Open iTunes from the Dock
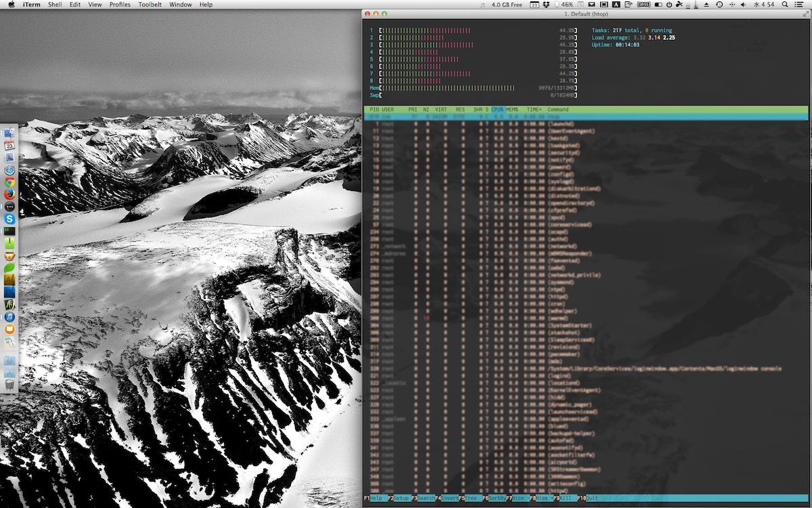This screenshot has width=812, height=508. tap(9, 316)
